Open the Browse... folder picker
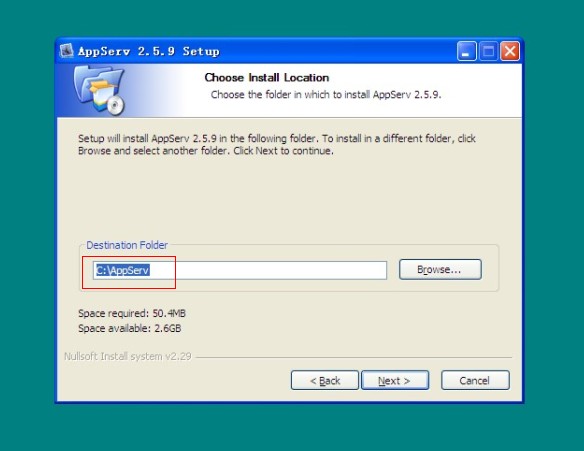 [x=440, y=269]
